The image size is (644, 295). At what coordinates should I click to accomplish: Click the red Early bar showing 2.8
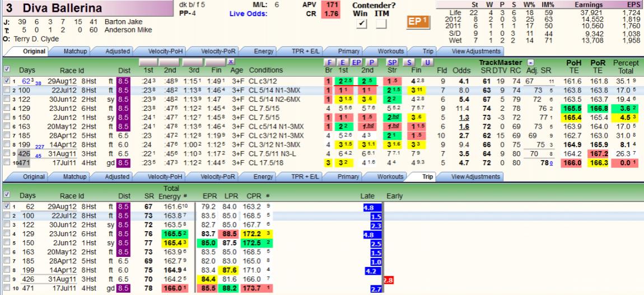pos(388,280)
